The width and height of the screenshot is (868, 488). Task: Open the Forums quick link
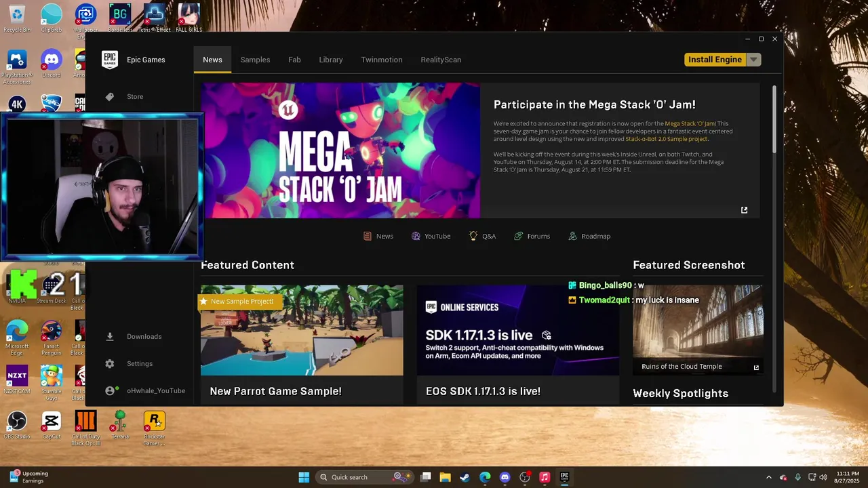coord(532,236)
